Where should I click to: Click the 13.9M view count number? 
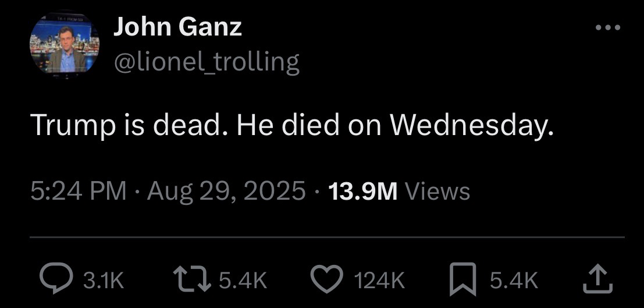[x=363, y=190]
